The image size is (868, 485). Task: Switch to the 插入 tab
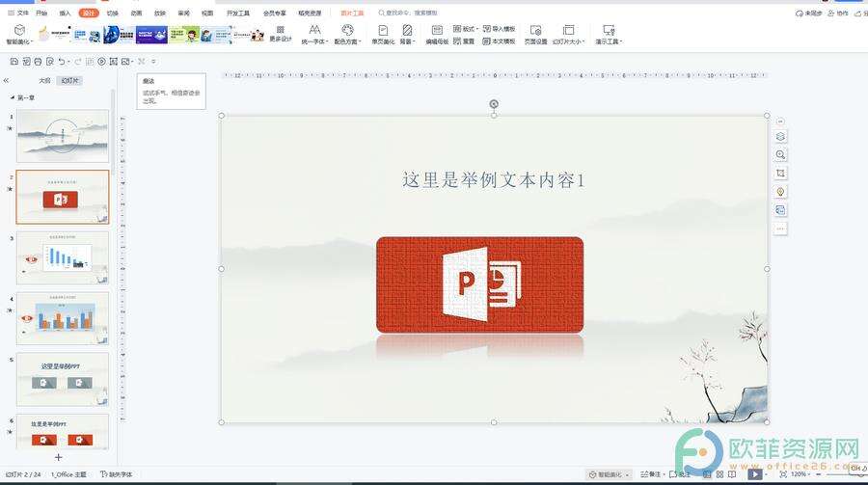[65, 13]
